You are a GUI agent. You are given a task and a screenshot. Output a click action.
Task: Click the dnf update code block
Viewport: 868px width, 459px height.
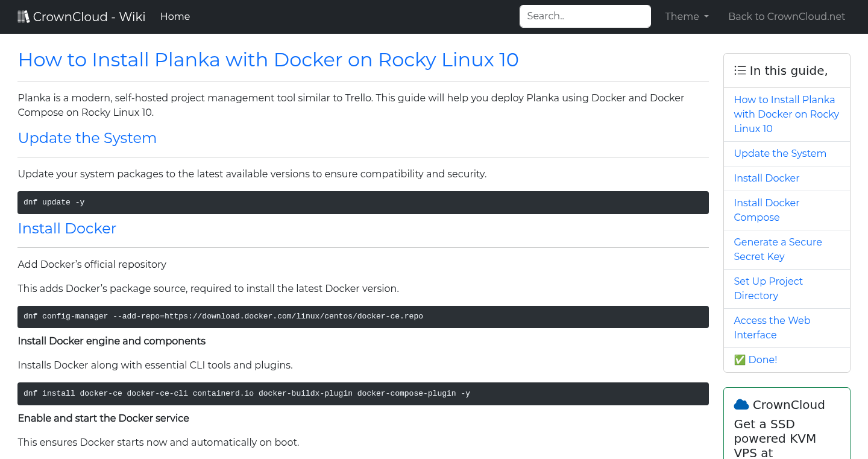click(x=362, y=202)
